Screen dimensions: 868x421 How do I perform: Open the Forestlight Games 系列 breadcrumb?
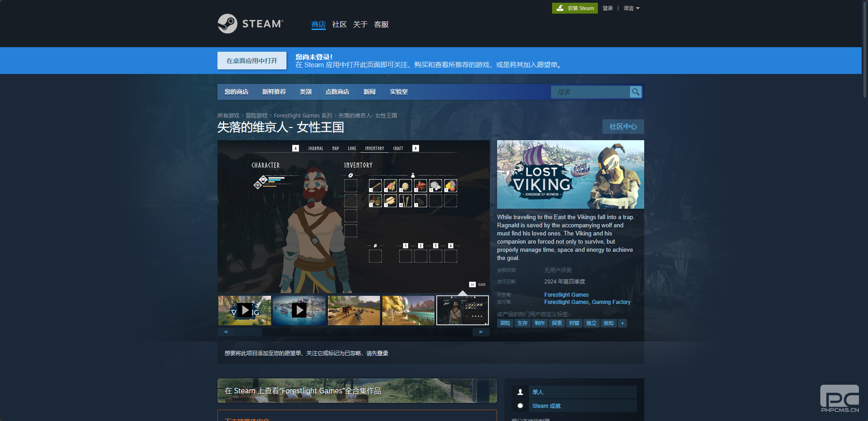(303, 116)
